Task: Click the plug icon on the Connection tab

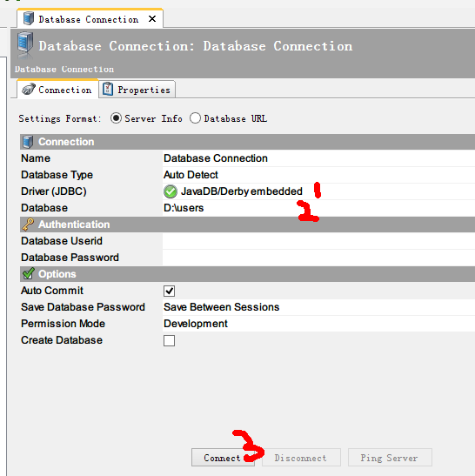Action: pyautogui.click(x=29, y=90)
